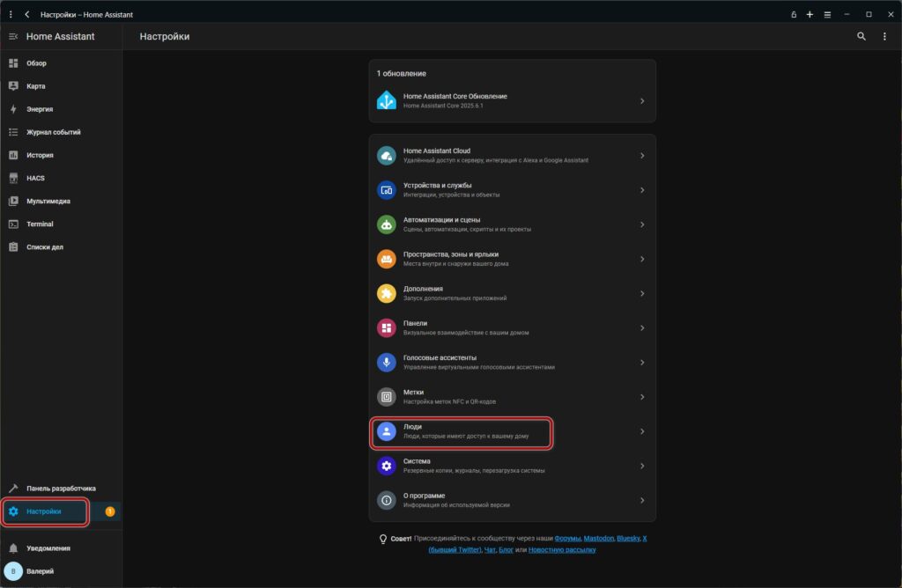
Task: Click the Automations and scenes robot icon
Action: [x=386, y=224]
